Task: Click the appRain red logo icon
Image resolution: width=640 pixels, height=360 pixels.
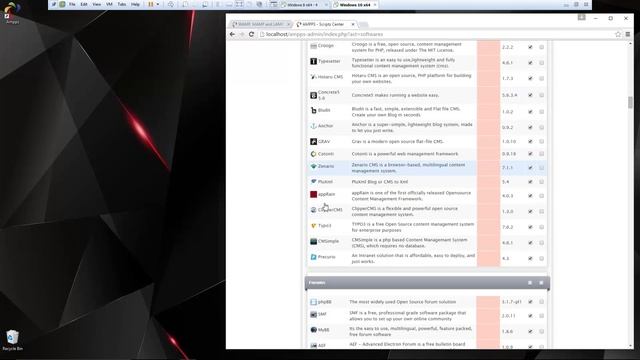Action: tap(313, 194)
